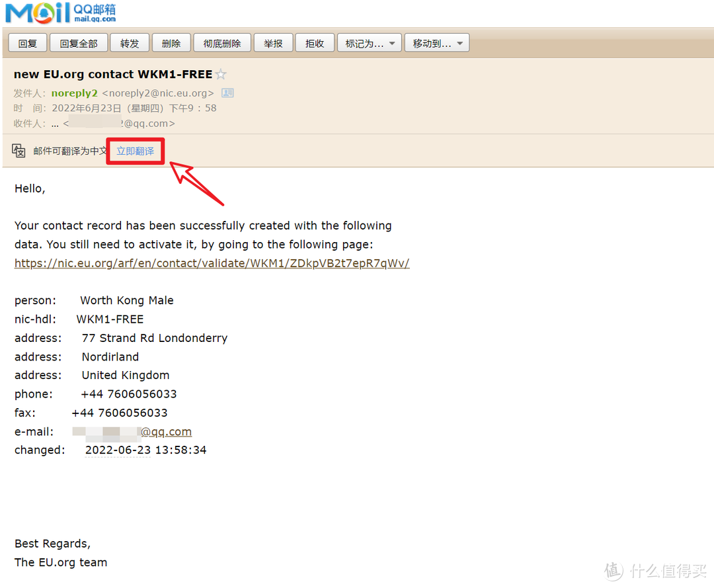Report this email via 举报
Viewport: 714px width, 588px height.
(273, 44)
